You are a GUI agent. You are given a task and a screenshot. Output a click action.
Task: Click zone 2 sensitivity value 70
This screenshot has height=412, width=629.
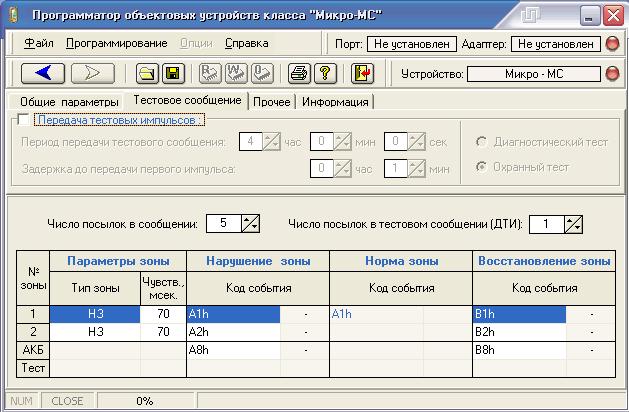[x=163, y=332]
